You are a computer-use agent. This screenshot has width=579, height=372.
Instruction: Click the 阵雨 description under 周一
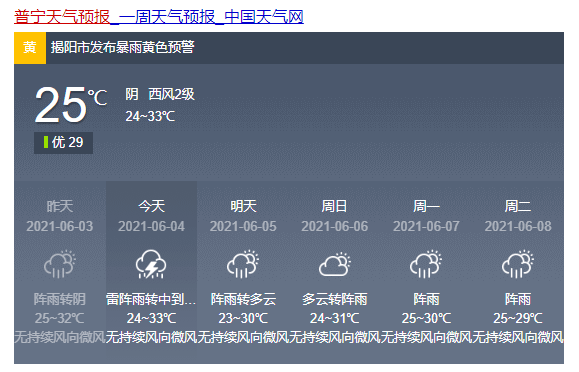point(426,299)
